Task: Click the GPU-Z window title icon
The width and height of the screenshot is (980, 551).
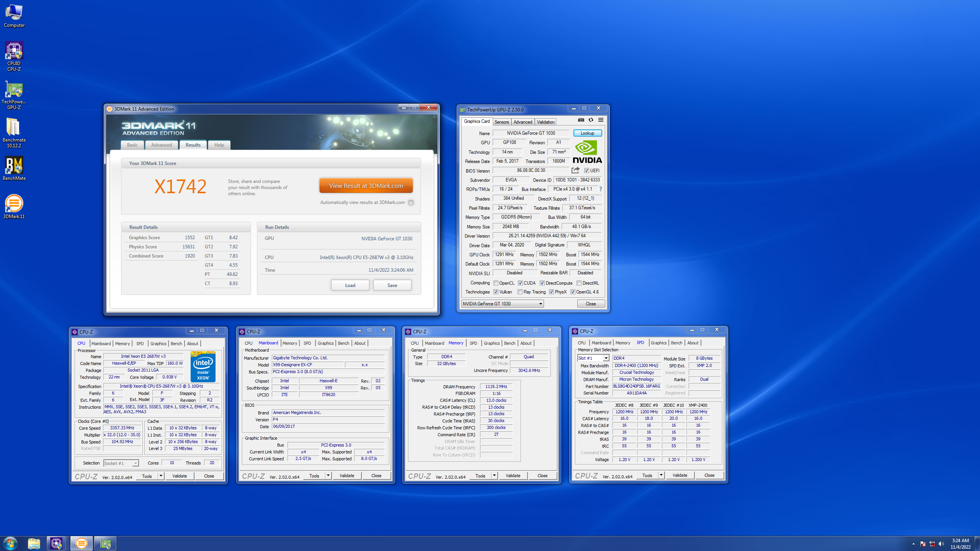Action: 462,110
